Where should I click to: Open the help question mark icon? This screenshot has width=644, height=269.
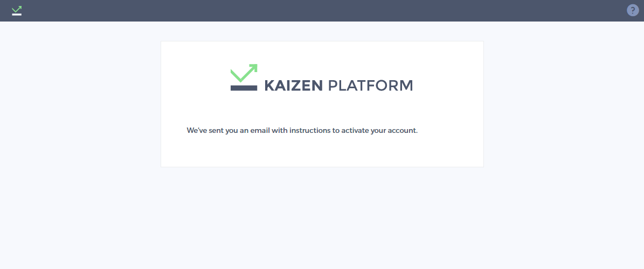click(633, 10)
